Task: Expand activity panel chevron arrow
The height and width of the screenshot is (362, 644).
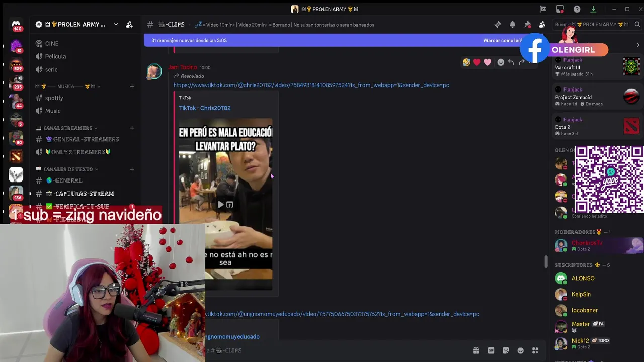Action: coord(638,45)
